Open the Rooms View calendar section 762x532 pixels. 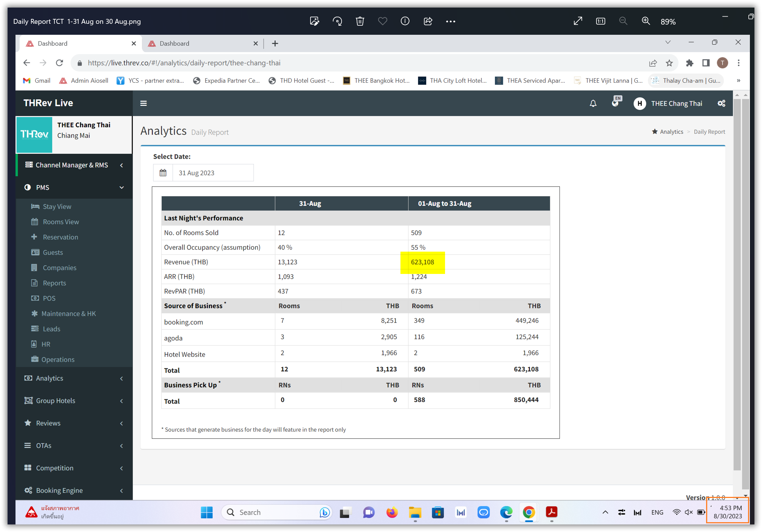click(x=60, y=222)
